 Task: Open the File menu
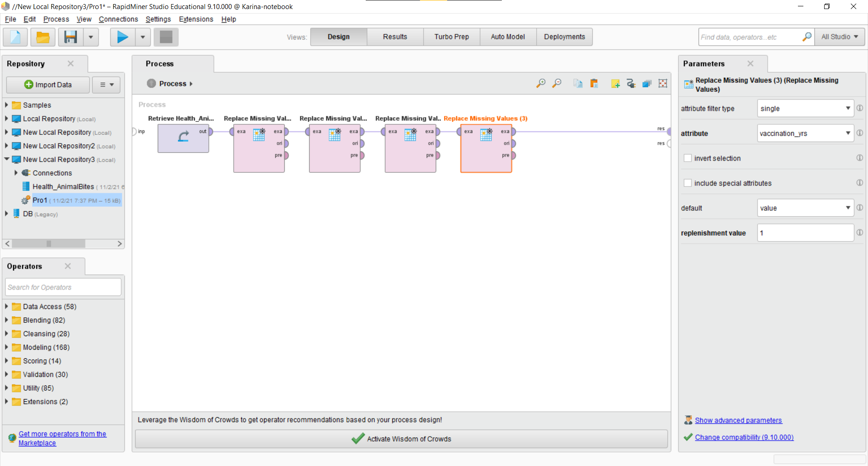pos(10,19)
